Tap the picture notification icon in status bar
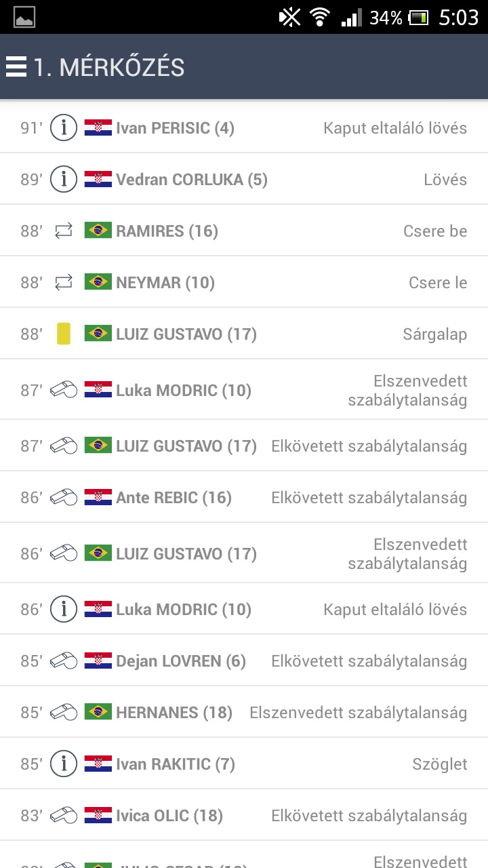The width and height of the screenshot is (488, 868). pos(24,17)
